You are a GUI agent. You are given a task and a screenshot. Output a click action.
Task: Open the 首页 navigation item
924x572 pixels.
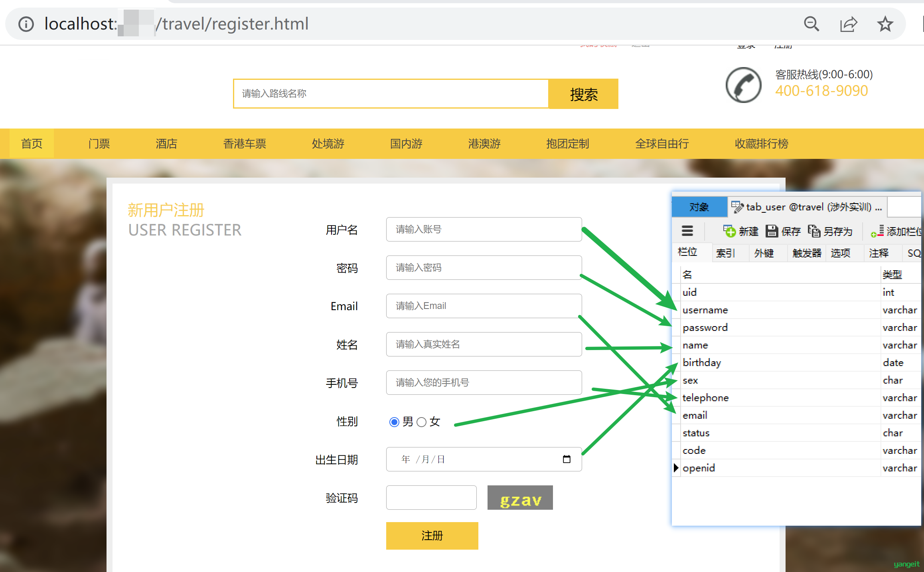point(32,144)
